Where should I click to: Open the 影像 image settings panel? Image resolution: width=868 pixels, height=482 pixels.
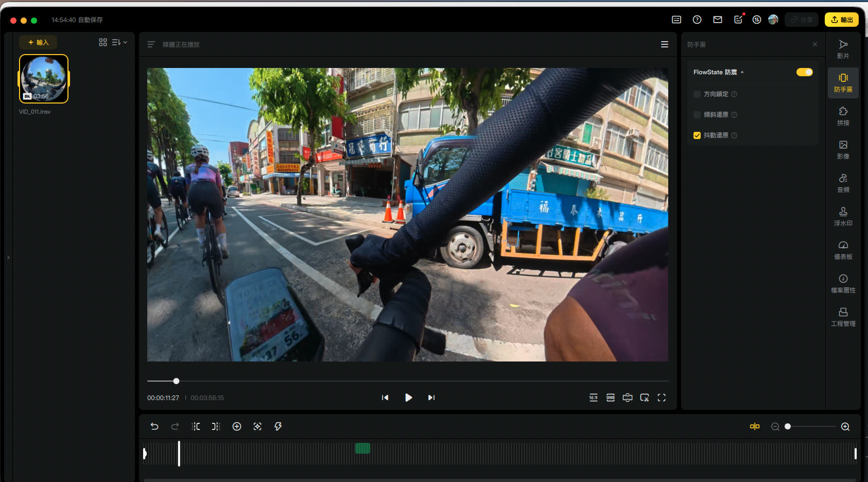click(843, 150)
